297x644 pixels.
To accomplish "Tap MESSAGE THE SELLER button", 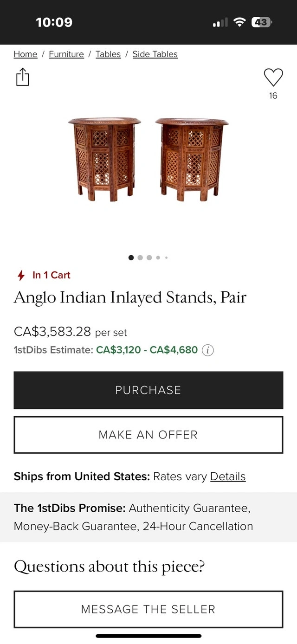I will point(148,609).
